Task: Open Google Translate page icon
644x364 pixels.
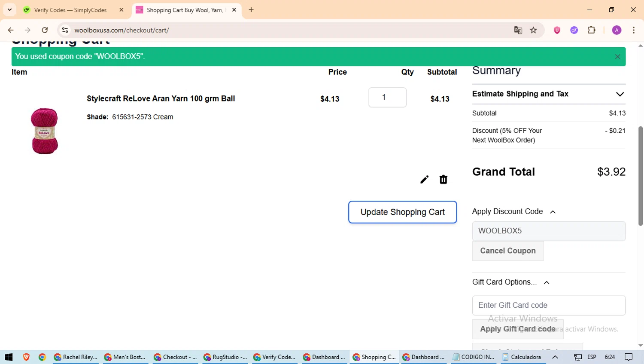Action: pos(518,30)
